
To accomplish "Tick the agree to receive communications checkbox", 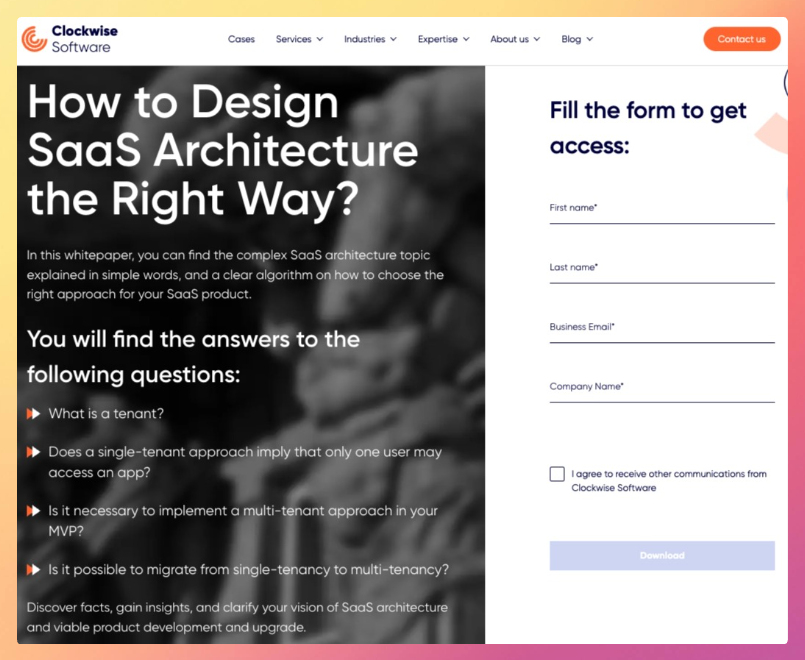I will coord(557,474).
